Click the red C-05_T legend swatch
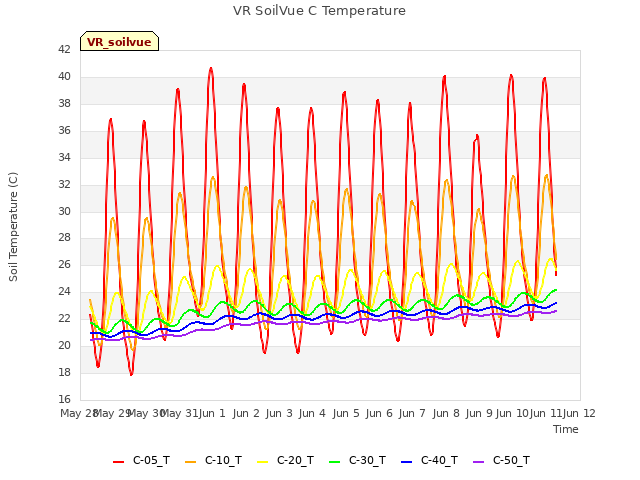 (118, 462)
